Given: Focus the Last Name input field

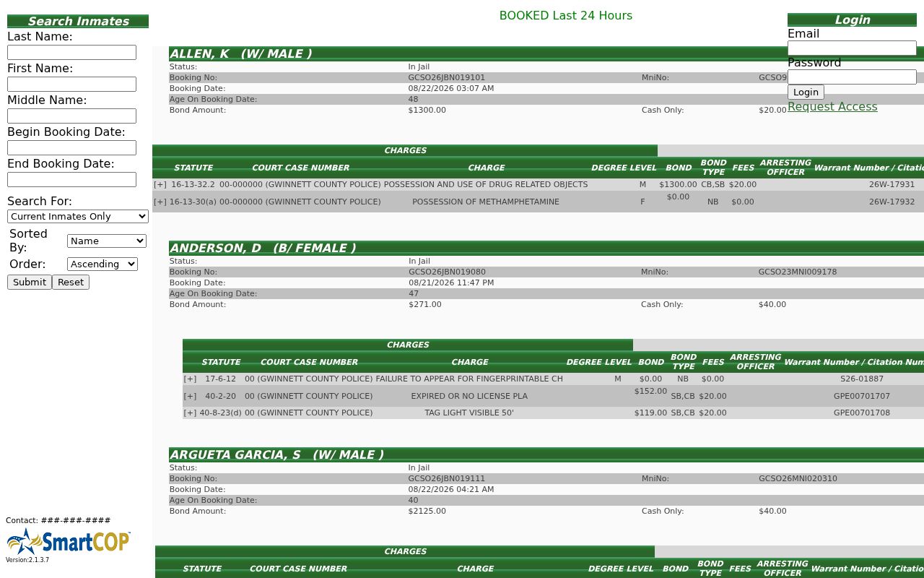Looking at the screenshot, I should pos(71,52).
